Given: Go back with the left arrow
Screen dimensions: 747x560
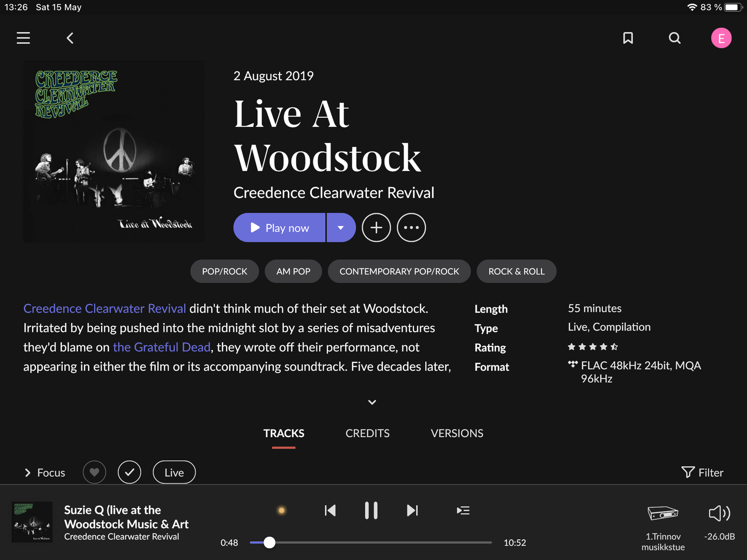Looking at the screenshot, I should click(x=70, y=38).
